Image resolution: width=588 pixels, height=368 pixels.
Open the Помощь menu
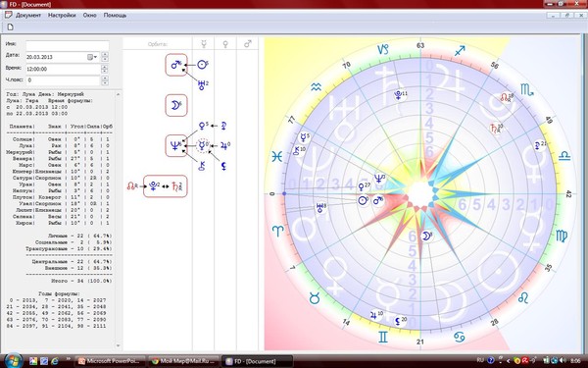tap(115, 16)
